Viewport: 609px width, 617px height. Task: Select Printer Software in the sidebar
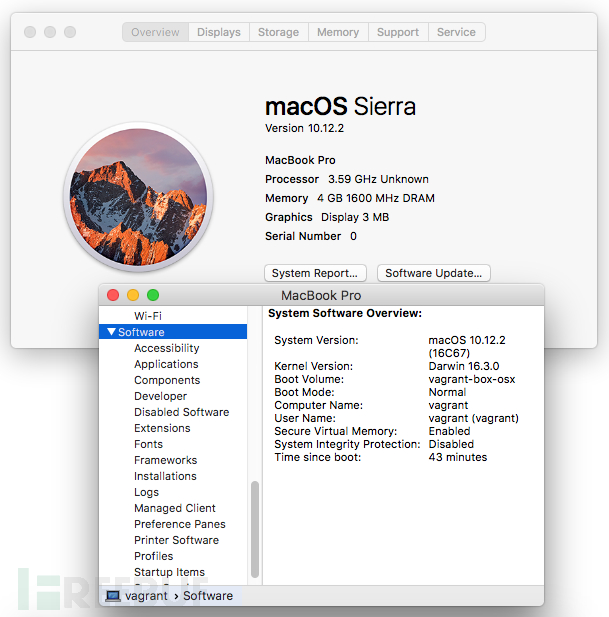(176, 540)
